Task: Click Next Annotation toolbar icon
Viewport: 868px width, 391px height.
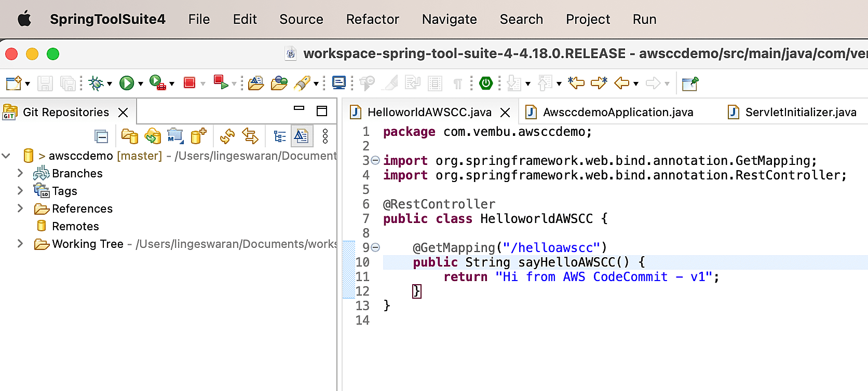Action: tap(514, 83)
